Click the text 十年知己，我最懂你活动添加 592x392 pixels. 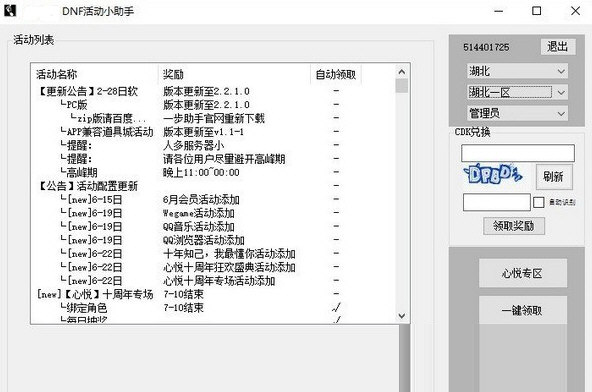pyautogui.click(x=229, y=254)
